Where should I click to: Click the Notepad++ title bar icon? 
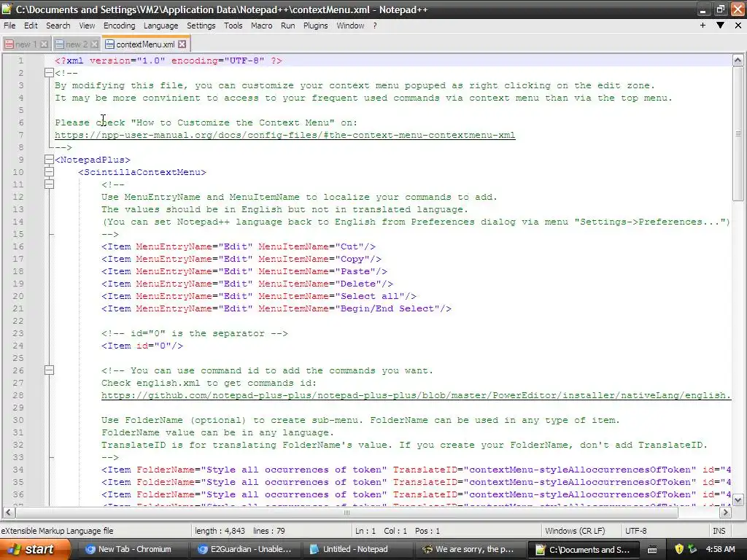(7, 9)
